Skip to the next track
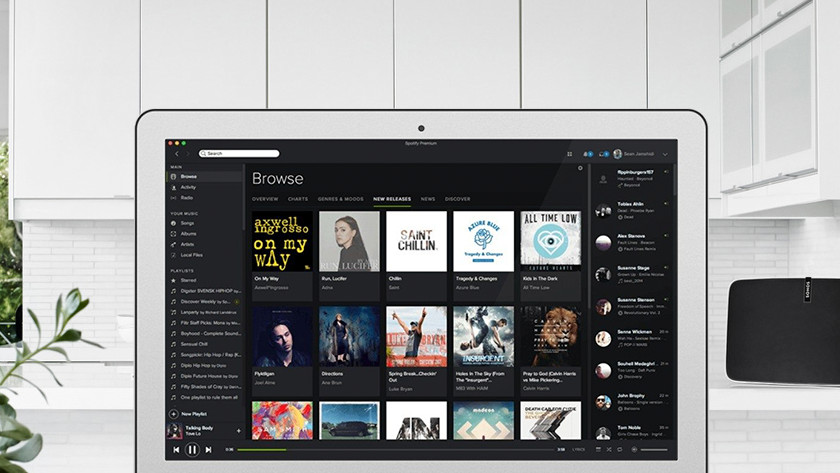This screenshot has width=840, height=473. [x=208, y=450]
